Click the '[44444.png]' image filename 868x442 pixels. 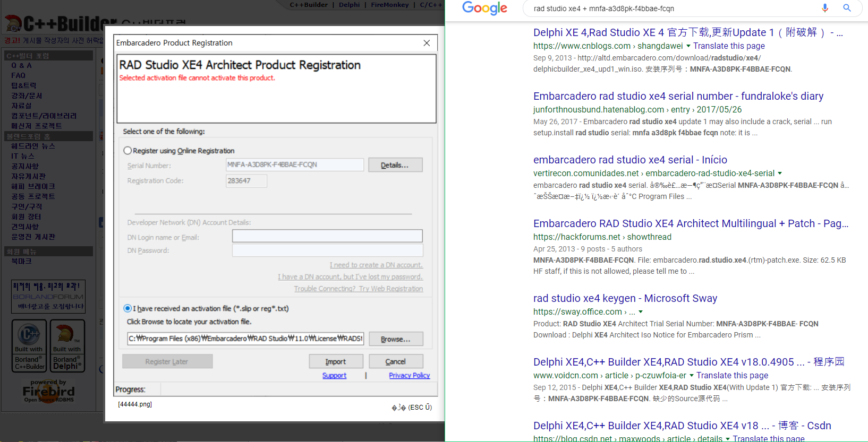[x=135, y=404]
